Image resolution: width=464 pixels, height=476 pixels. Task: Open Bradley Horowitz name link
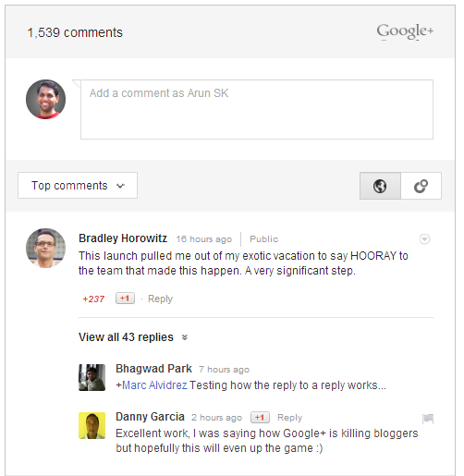pyautogui.click(x=123, y=238)
